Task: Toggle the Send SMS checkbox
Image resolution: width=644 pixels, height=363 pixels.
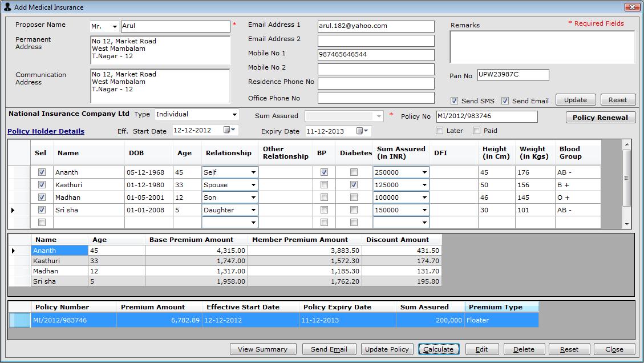Action: tap(455, 101)
